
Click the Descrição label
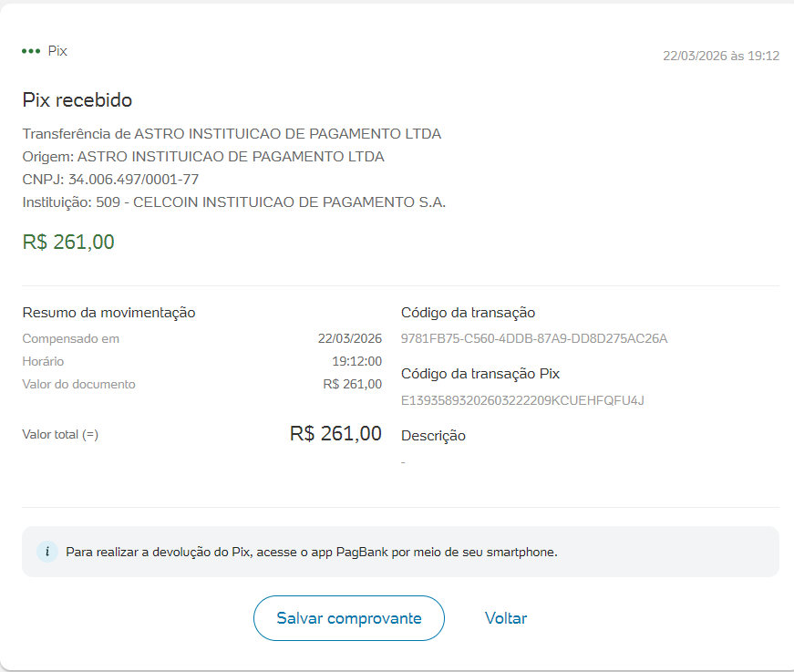(433, 436)
